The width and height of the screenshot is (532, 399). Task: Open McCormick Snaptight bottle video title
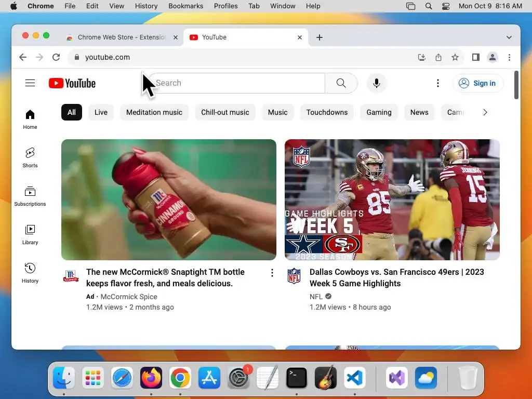165,277
